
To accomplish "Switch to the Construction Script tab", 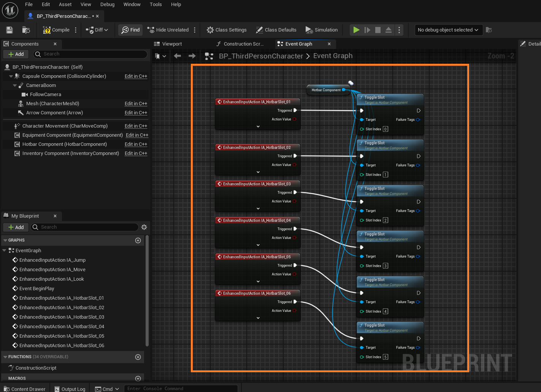I will pos(240,44).
